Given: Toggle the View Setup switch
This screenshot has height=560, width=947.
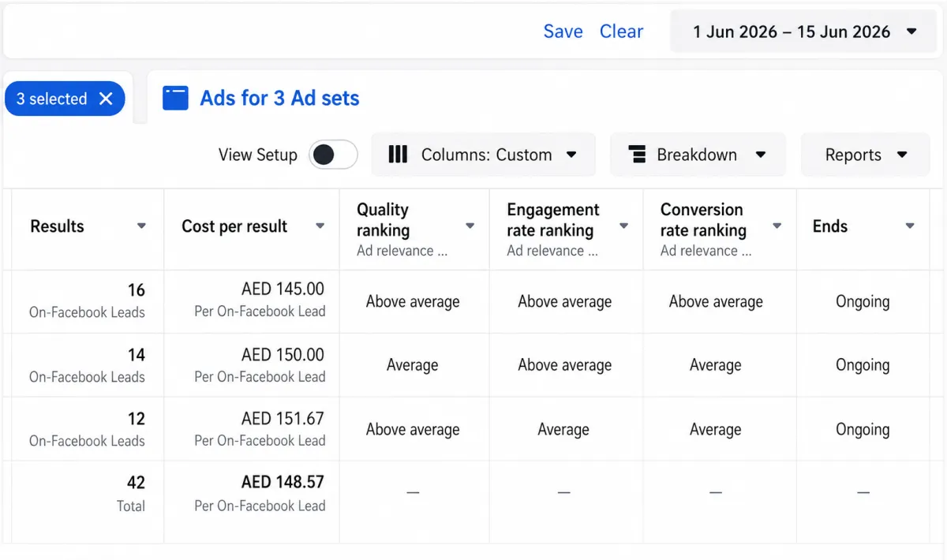Looking at the screenshot, I should click(333, 155).
